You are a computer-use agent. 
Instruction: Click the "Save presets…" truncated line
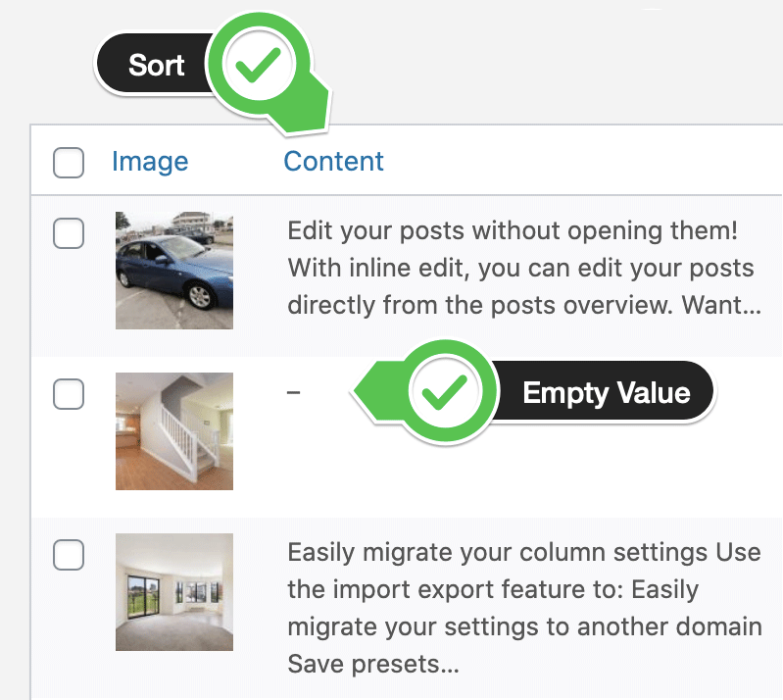point(374,665)
